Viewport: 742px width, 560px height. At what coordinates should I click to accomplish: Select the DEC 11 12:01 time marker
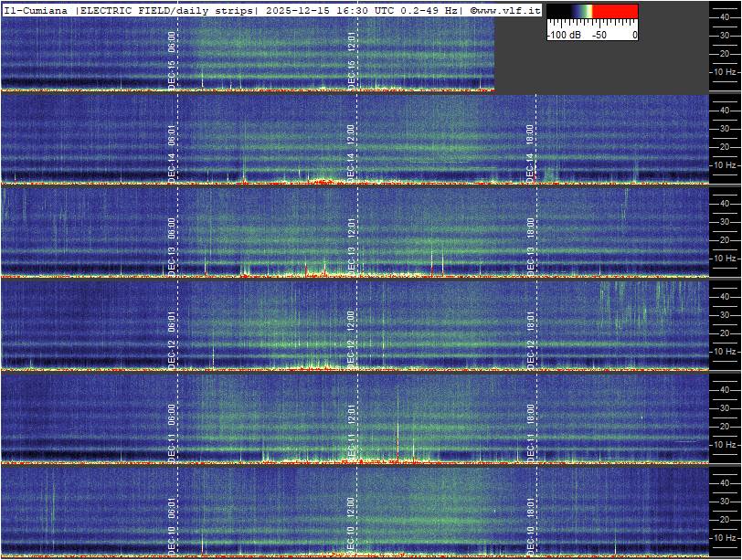point(352,431)
